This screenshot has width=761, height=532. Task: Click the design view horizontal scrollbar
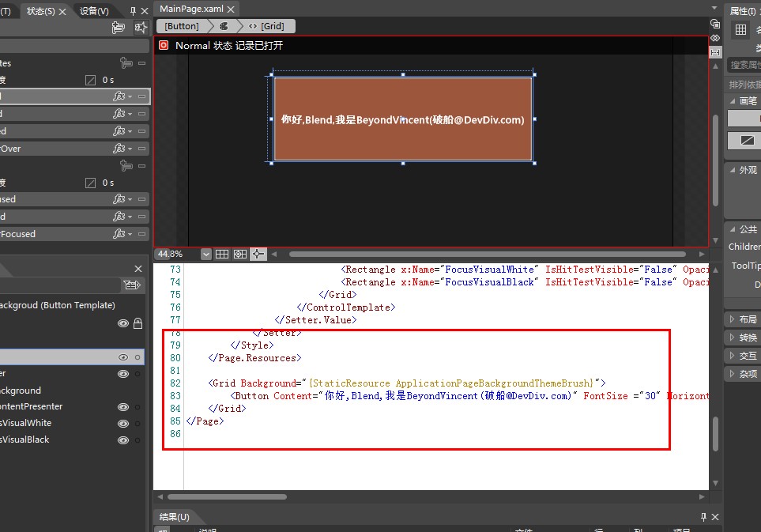(x=488, y=254)
